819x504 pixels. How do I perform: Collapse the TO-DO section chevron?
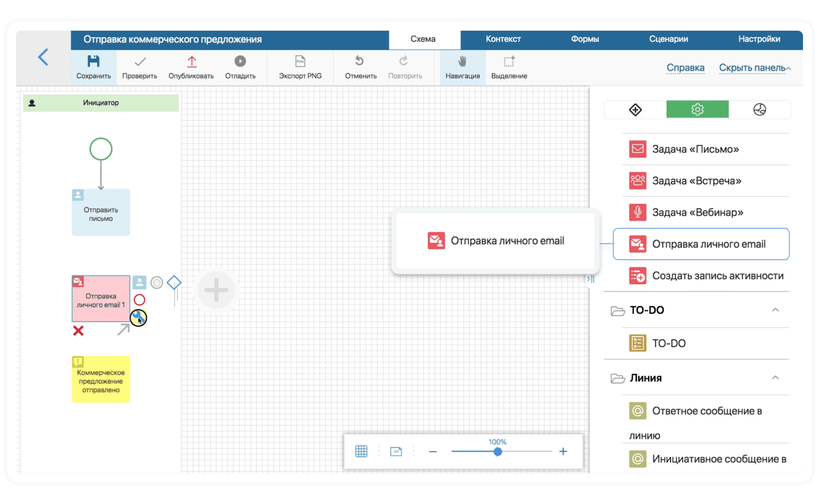coord(775,310)
